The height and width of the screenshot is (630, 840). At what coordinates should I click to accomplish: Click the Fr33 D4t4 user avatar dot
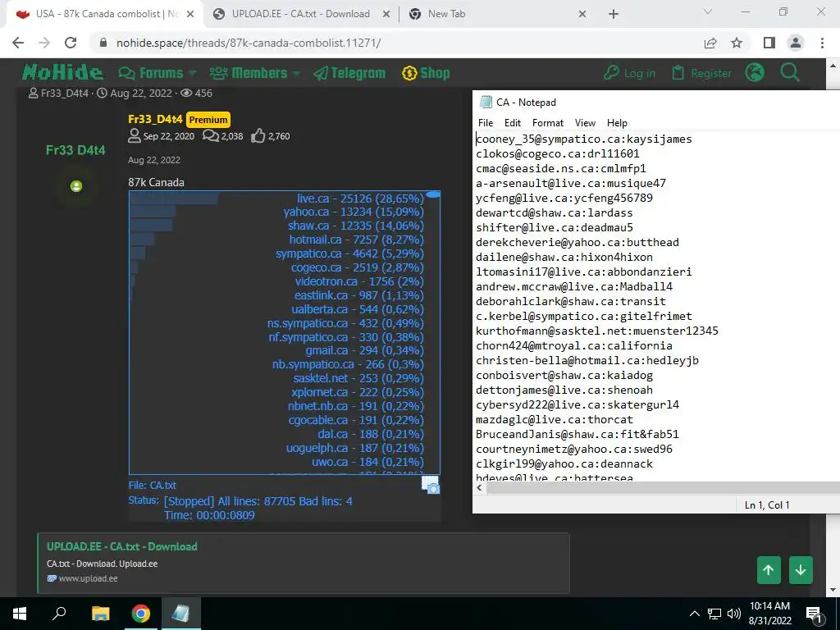point(76,186)
